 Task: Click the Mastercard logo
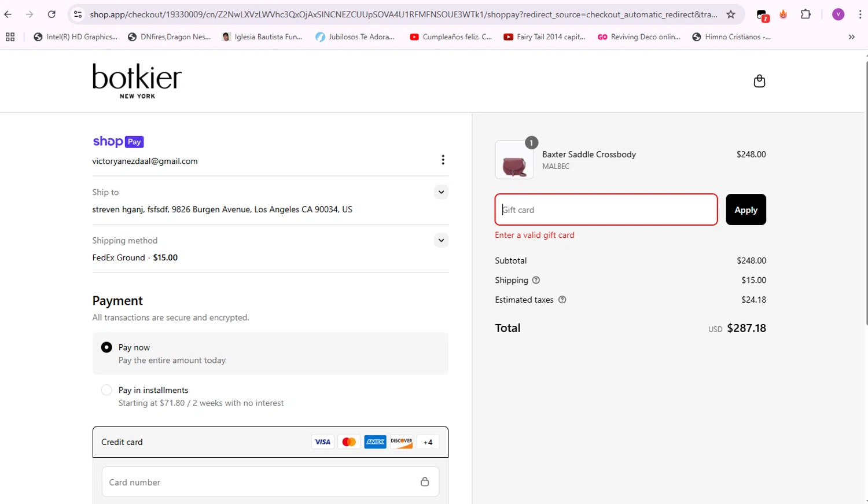[349, 442]
